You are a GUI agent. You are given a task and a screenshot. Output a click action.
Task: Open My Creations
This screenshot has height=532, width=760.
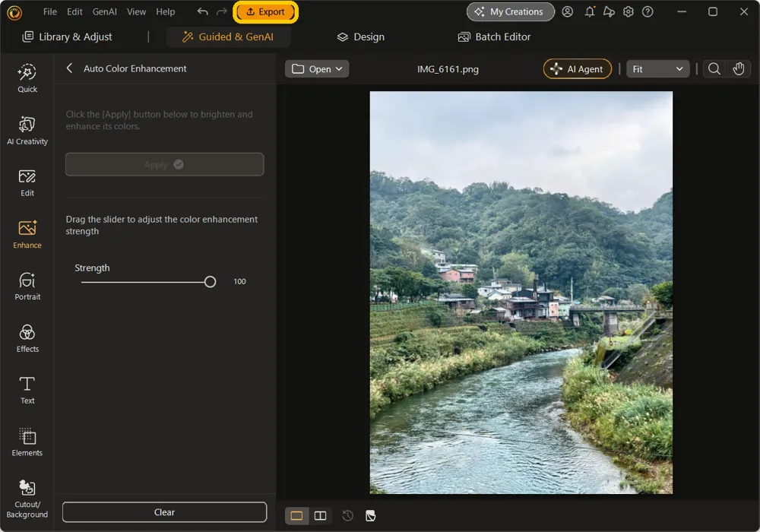click(511, 11)
